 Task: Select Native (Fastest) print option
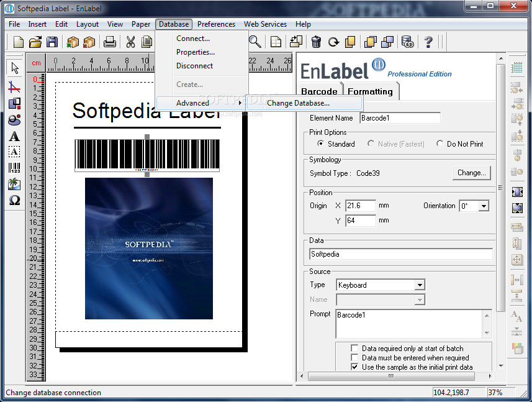pyautogui.click(x=371, y=144)
